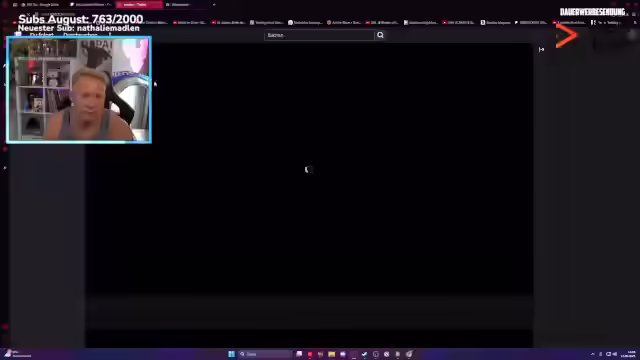Click the Twitch logo home icon

18,35
